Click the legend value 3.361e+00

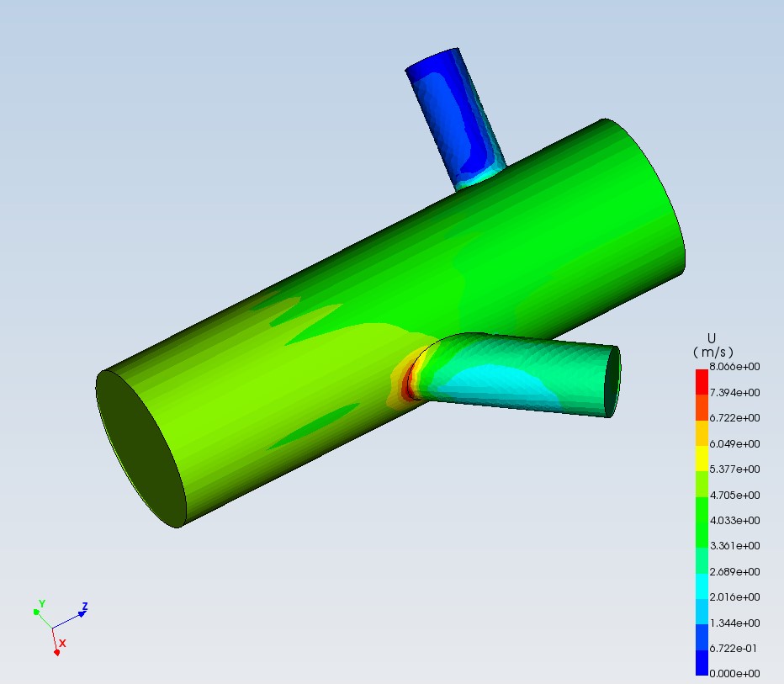point(734,545)
